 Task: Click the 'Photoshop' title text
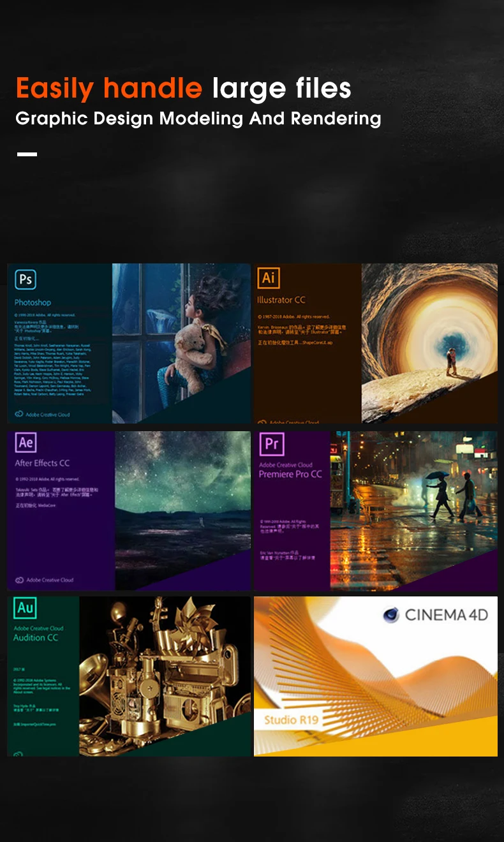(x=33, y=302)
